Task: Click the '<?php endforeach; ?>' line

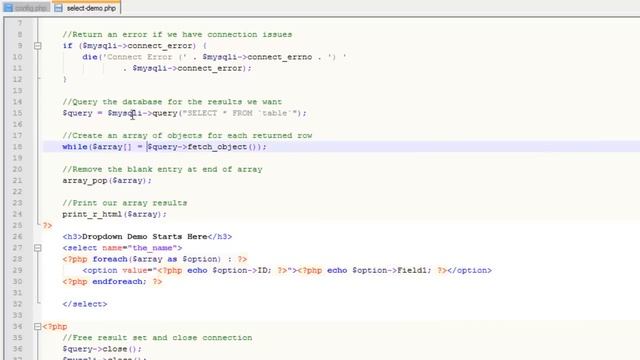Action: click(x=112, y=282)
